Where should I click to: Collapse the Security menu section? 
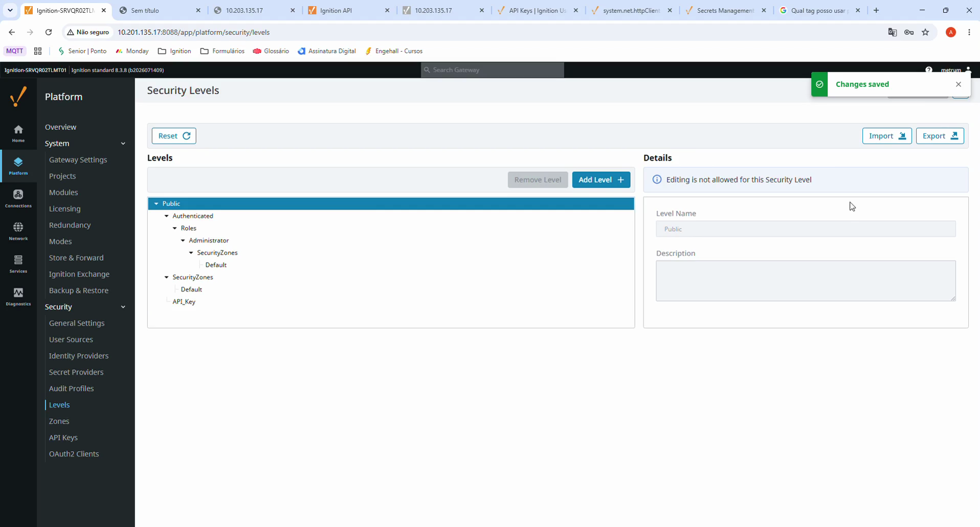(x=123, y=307)
